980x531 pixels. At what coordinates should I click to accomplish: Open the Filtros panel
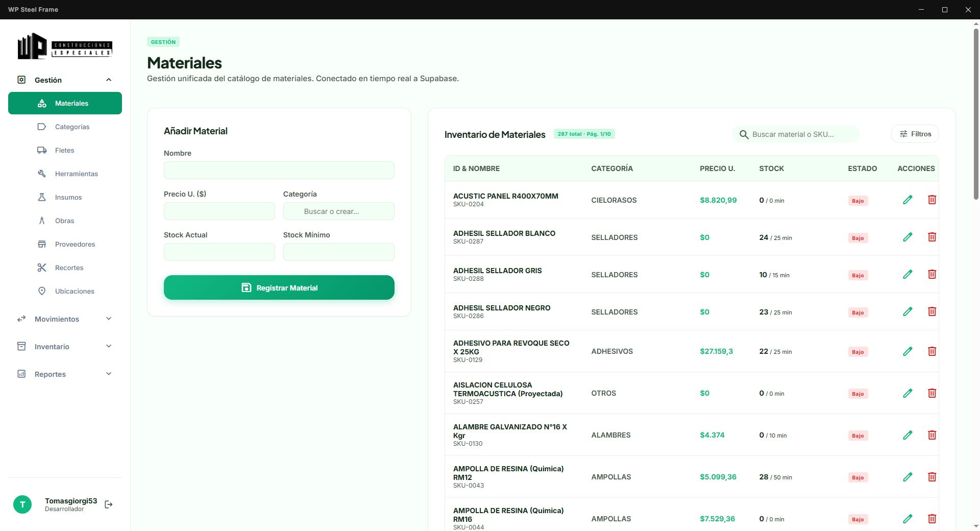(x=915, y=134)
